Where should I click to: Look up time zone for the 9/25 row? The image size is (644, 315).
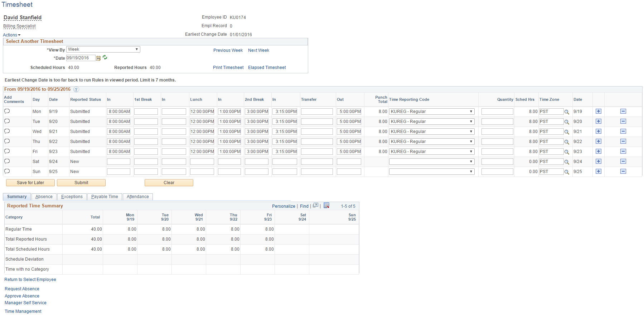point(567,172)
